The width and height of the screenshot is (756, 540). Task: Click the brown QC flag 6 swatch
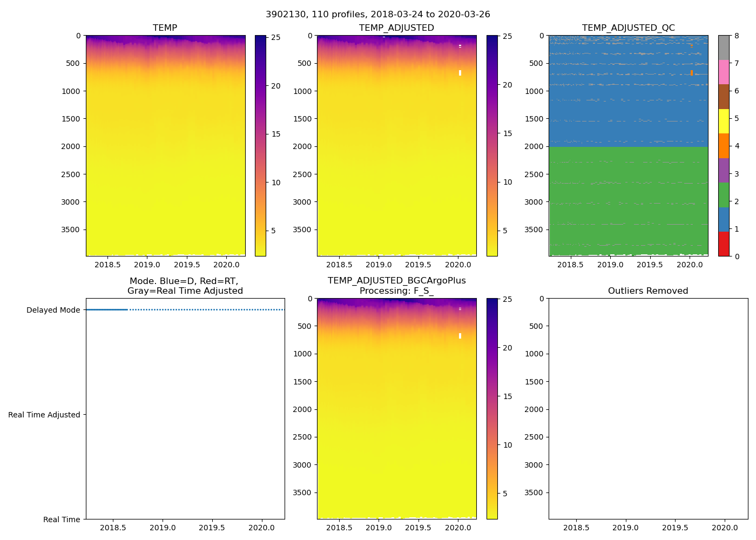pos(724,97)
